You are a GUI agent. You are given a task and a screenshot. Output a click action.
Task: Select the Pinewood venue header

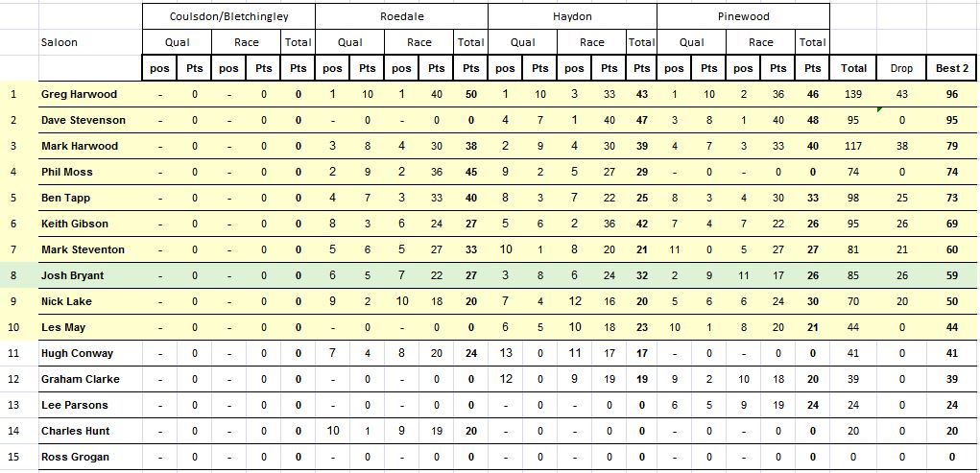tap(743, 16)
